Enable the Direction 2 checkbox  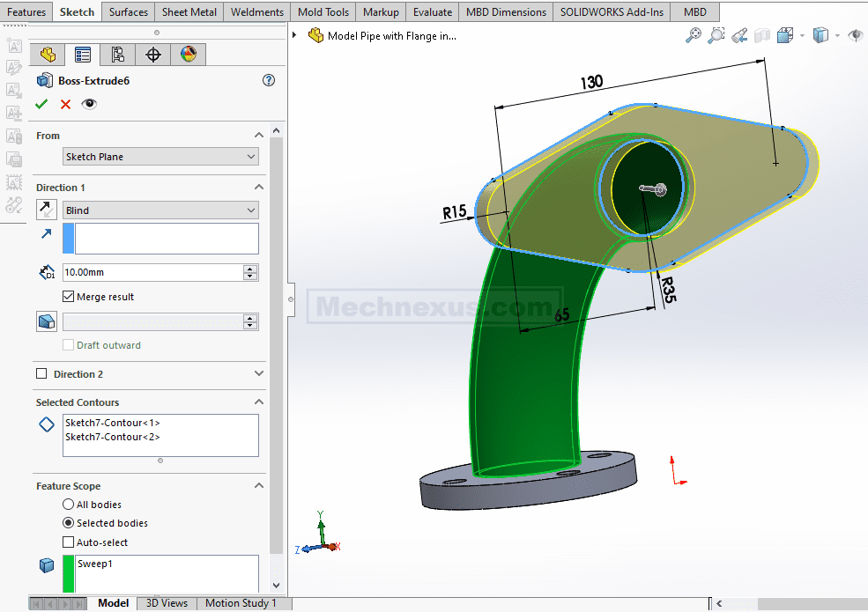pos(41,374)
